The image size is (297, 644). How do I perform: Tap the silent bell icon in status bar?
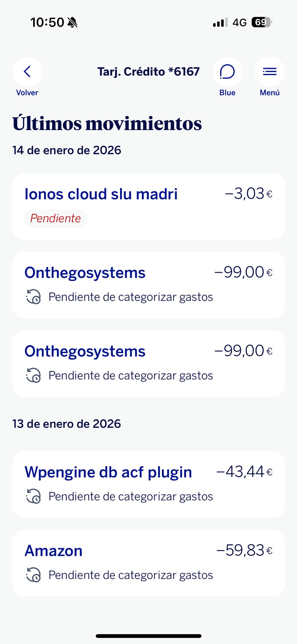(73, 23)
